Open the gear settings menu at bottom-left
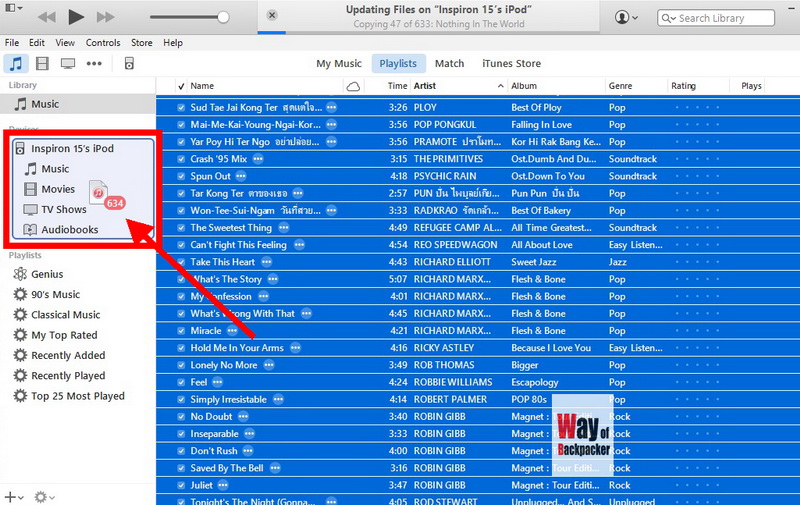800x505 pixels. tap(44, 496)
